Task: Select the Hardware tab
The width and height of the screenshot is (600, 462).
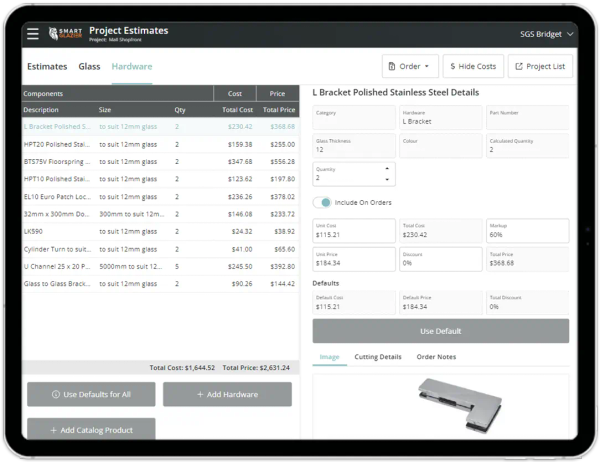Action: coord(132,67)
